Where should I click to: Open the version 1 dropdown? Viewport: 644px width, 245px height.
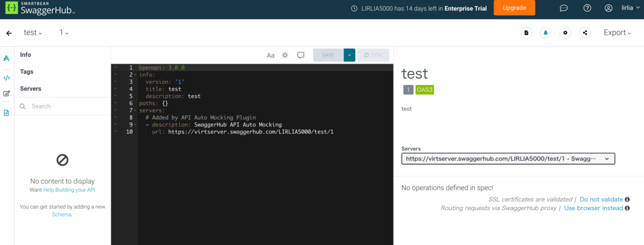[x=64, y=33]
